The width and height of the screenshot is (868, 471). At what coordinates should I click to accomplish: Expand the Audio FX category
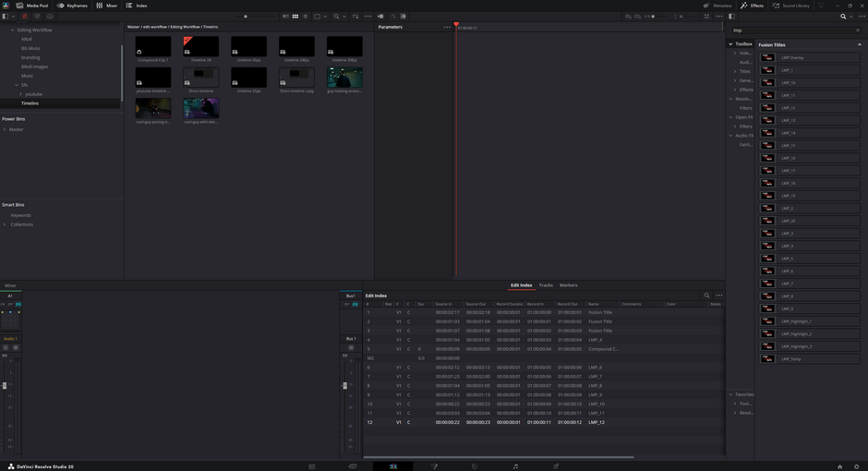click(730, 136)
